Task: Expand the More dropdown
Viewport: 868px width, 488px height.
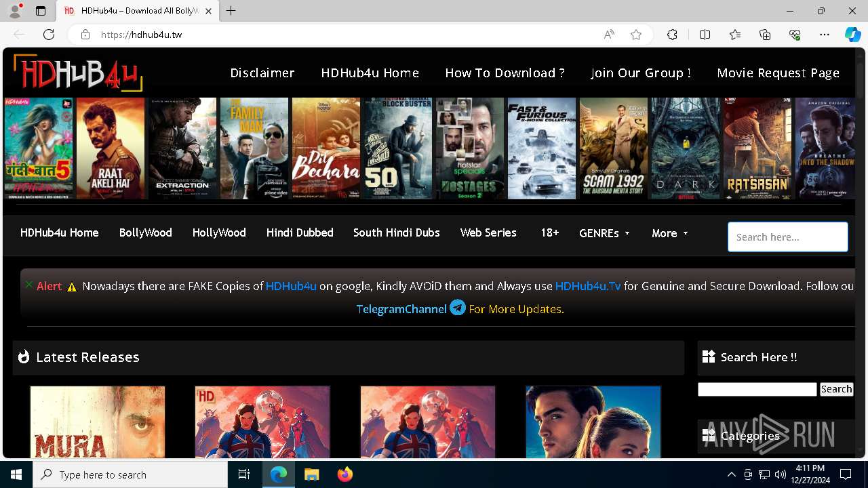Action: 670,233
